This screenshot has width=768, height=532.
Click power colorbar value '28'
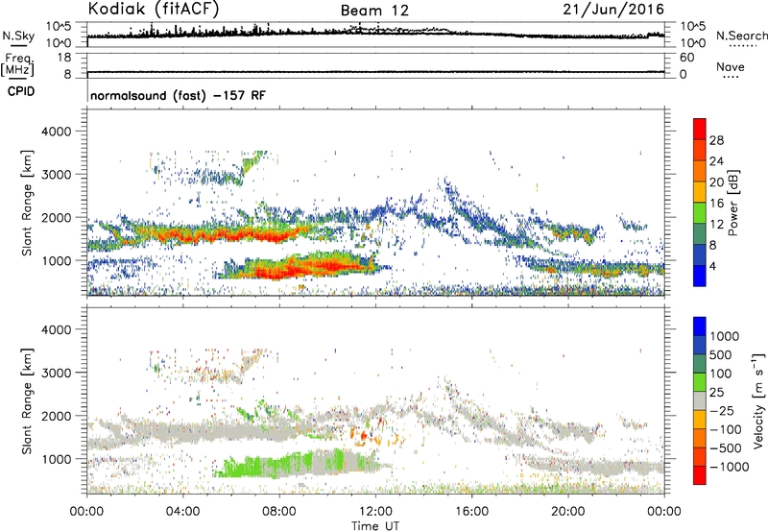click(716, 140)
